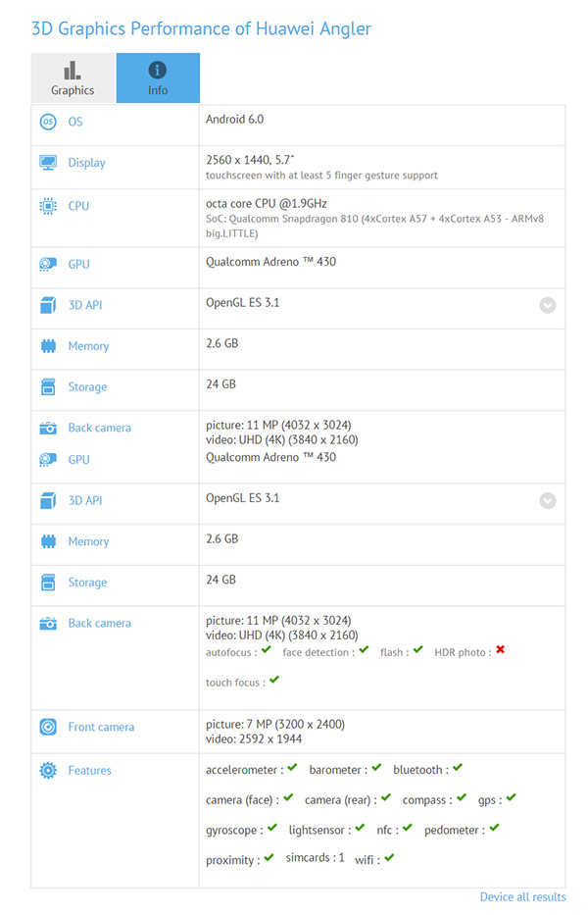Click the Display monitor icon
This screenshot has width=588, height=915.
(48, 163)
